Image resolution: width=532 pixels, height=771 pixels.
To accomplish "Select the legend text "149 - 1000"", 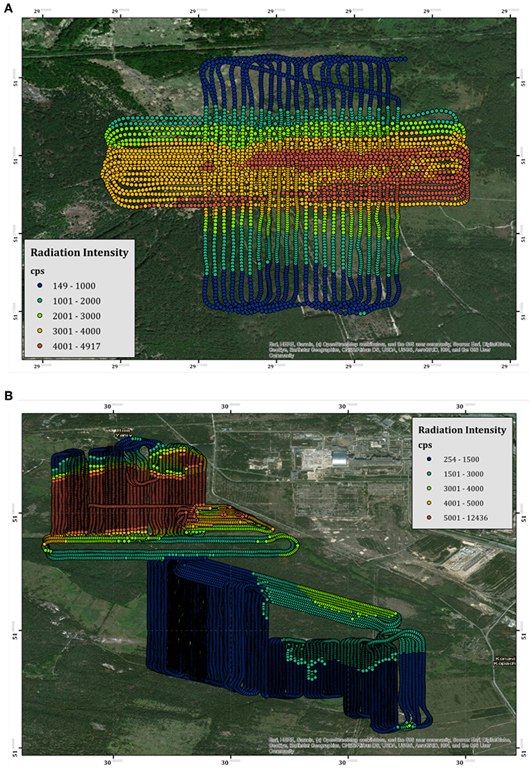I will pyautogui.click(x=74, y=286).
